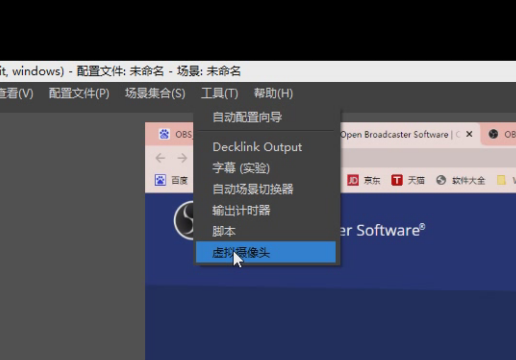Screen dimensions: 516x360
Task: Open the 工具(T) menu
Action: click(x=219, y=93)
